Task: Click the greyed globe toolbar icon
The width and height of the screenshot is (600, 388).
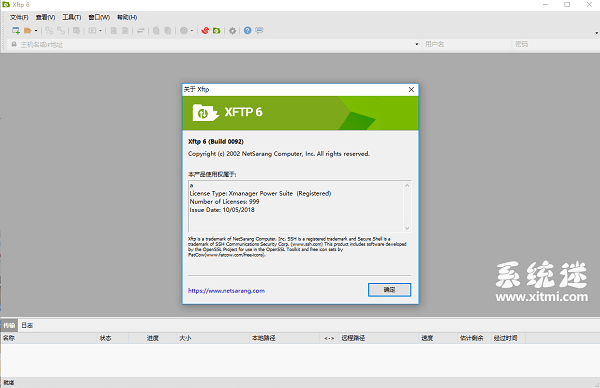Action: click(184, 31)
